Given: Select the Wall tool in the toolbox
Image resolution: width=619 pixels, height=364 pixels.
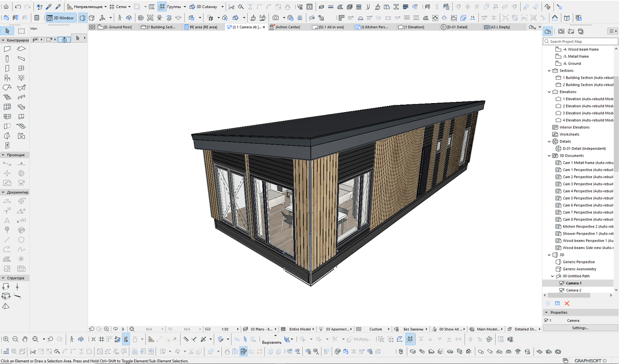Looking at the screenshot, I should point(7,49).
